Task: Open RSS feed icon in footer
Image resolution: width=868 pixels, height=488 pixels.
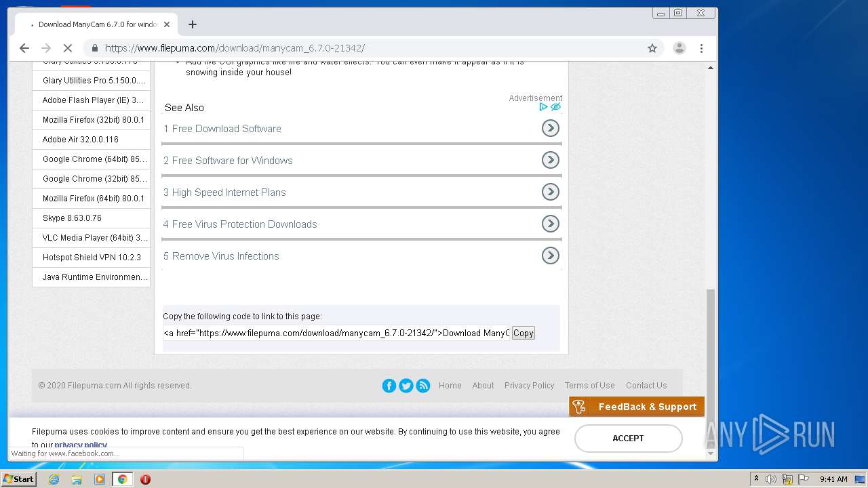Action: point(423,386)
